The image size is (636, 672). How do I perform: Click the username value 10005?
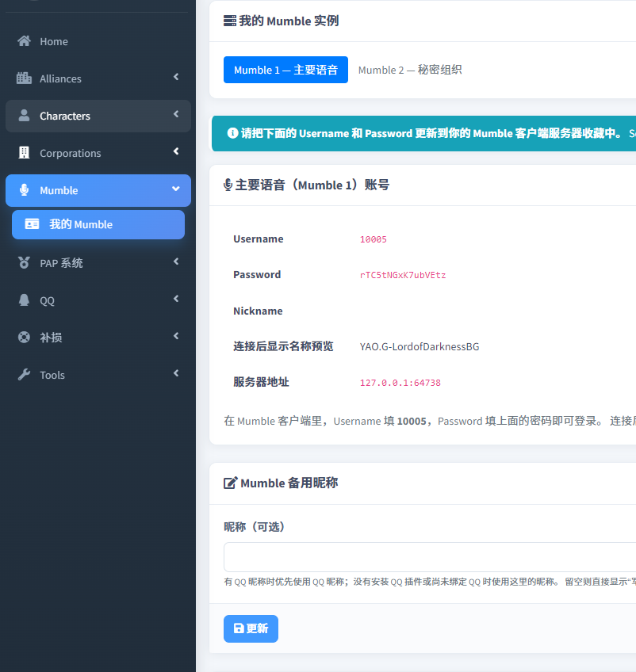point(373,239)
